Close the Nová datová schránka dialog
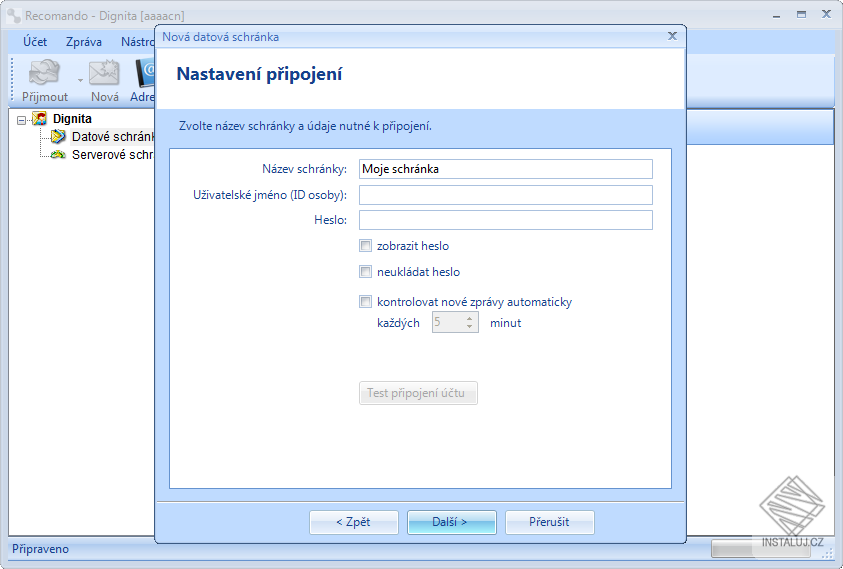Viewport: 843px width, 569px height. pos(672,36)
